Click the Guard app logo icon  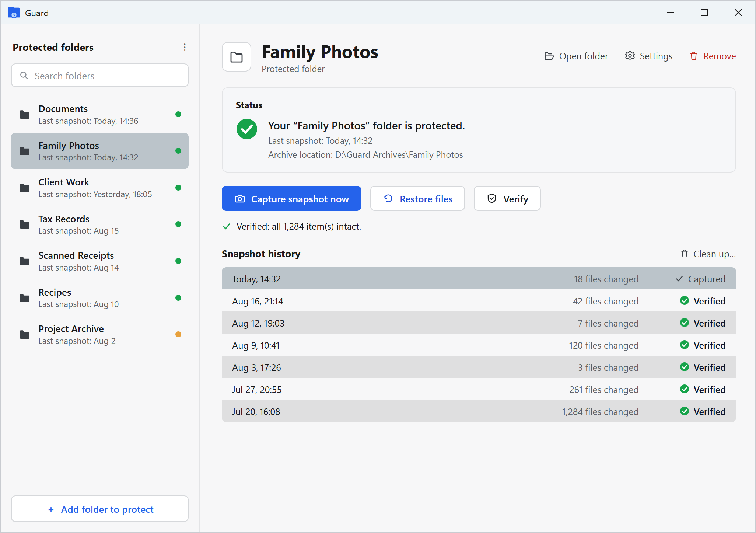14,13
